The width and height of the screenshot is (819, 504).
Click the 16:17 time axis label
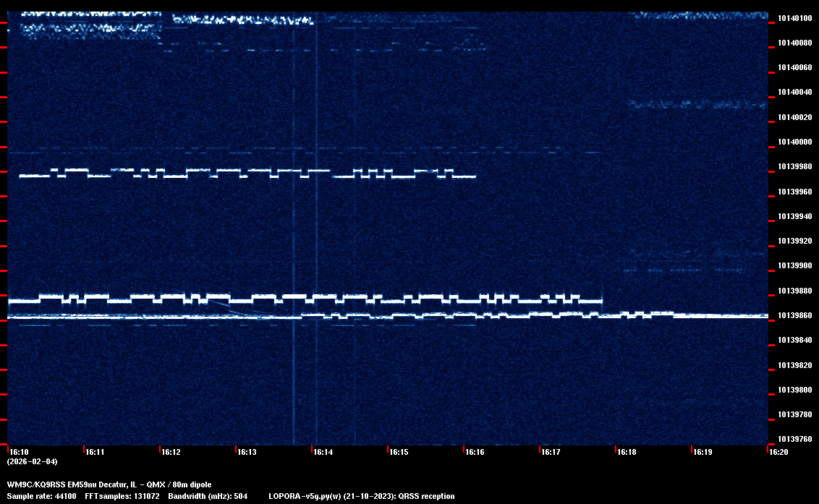click(551, 452)
